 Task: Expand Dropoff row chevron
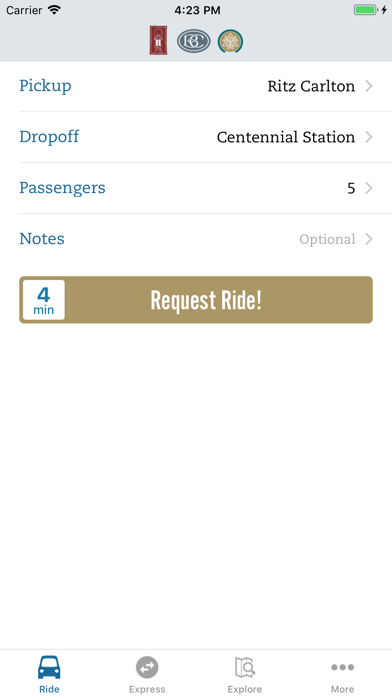click(368, 137)
